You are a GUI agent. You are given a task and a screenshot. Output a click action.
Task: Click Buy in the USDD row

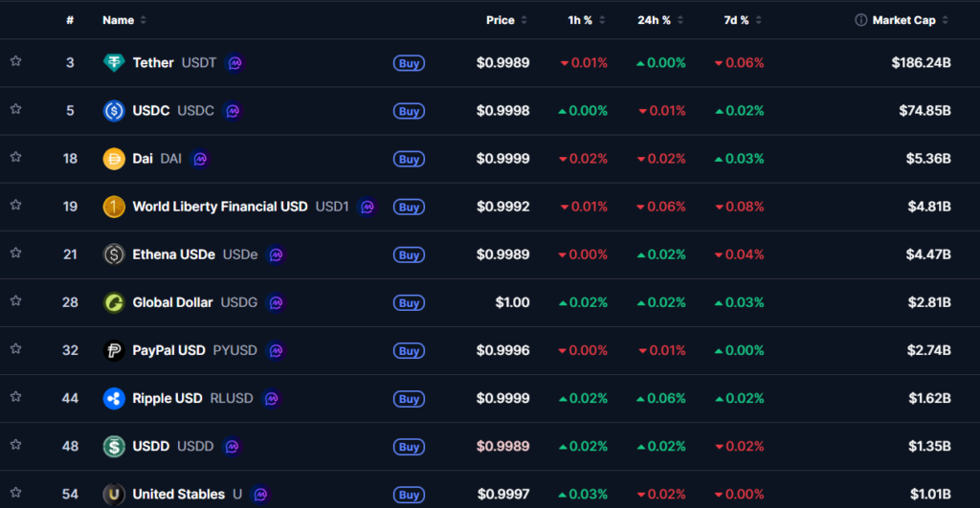[409, 447]
